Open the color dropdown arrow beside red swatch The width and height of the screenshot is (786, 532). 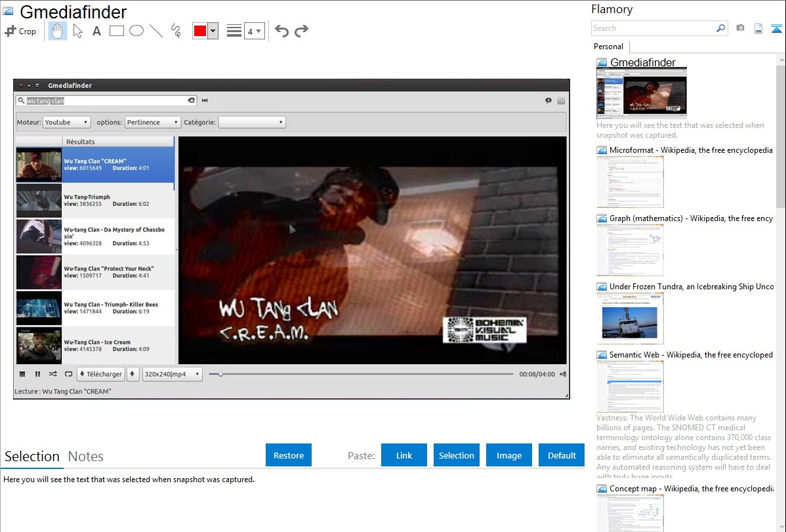[x=213, y=31]
